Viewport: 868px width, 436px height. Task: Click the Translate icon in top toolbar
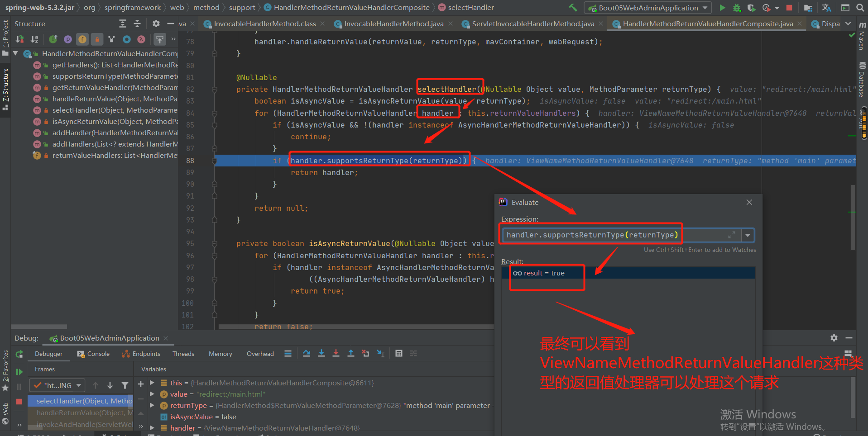pyautogui.click(x=826, y=8)
